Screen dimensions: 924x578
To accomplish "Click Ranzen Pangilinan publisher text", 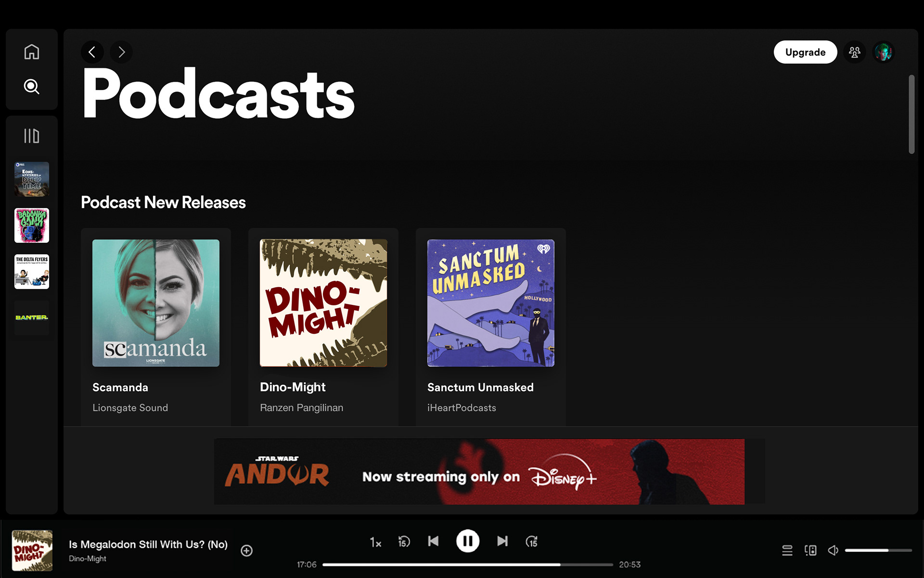I will pyautogui.click(x=302, y=408).
